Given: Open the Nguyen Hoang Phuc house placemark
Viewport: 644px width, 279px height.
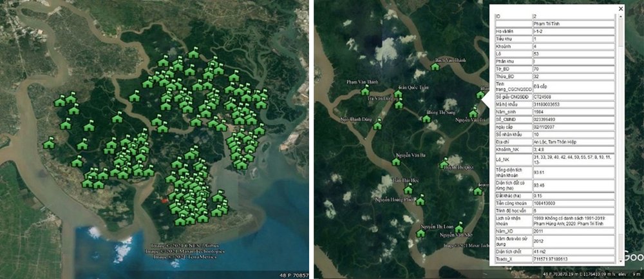Looking at the screenshot, I should [x=420, y=200].
